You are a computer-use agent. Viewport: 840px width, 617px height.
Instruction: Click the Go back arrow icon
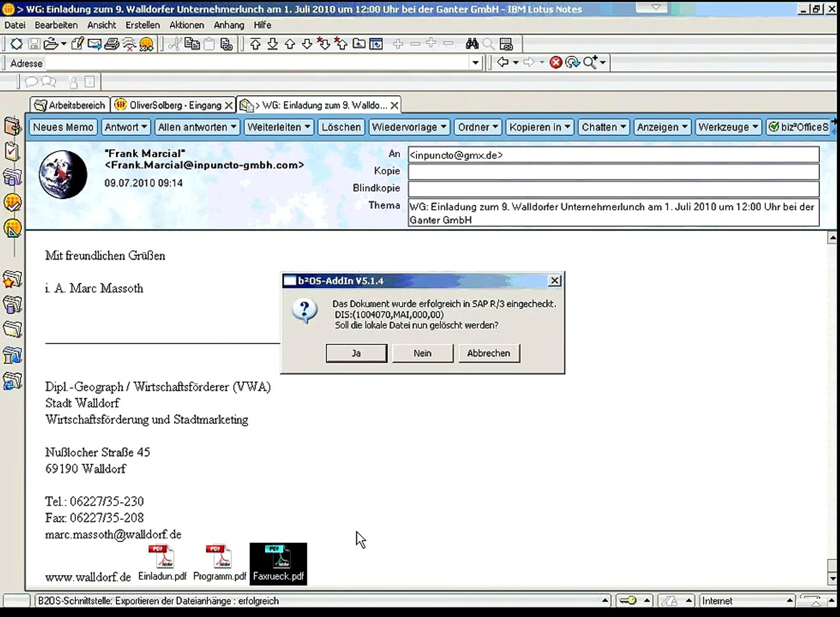(x=503, y=62)
